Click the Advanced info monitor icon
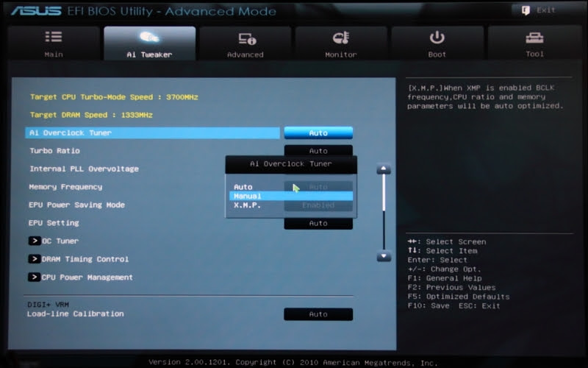Viewport: 588px width, 368px height. click(x=248, y=39)
